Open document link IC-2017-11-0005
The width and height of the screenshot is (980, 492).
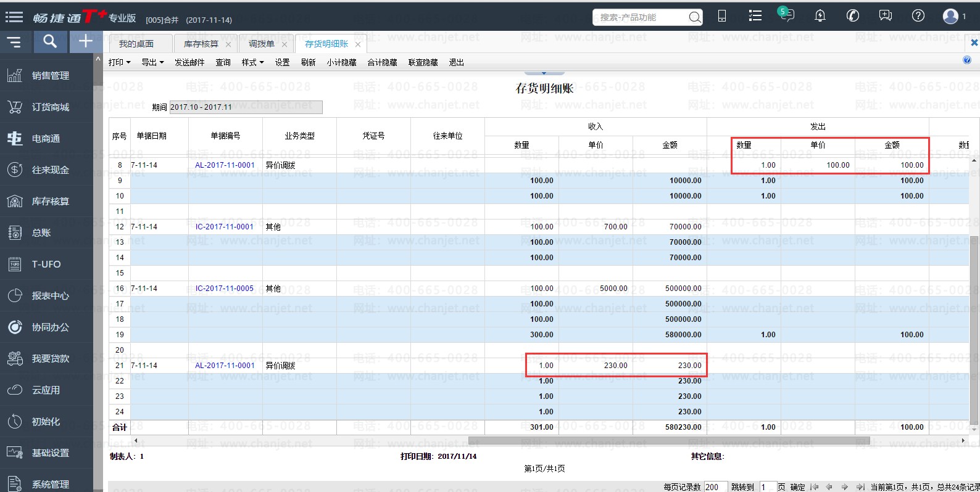coord(225,289)
